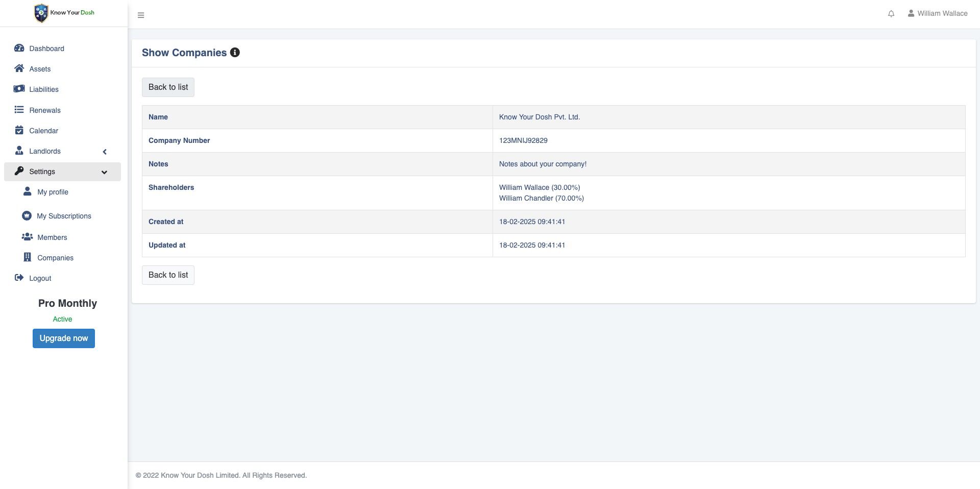Click the info icon next to Show Companies
The height and width of the screenshot is (489, 980).
click(235, 53)
